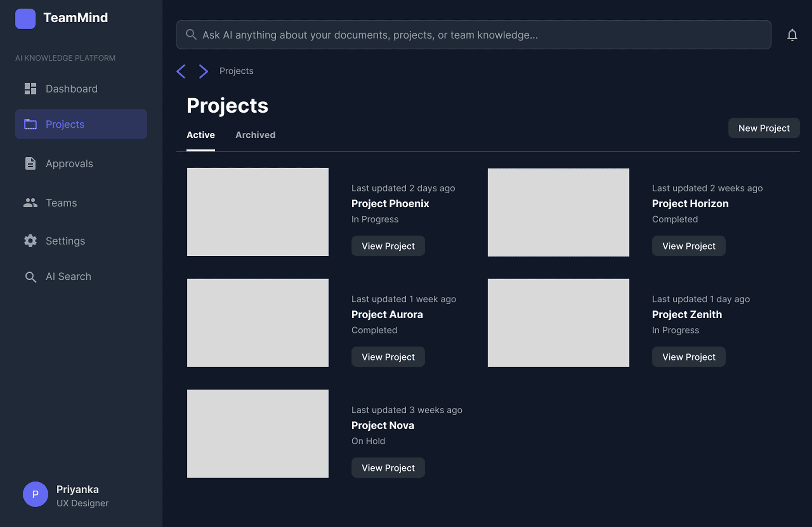Screen dimensions: 812x527
Task: Click the back navigation chevron
Action: coord(181,71)
